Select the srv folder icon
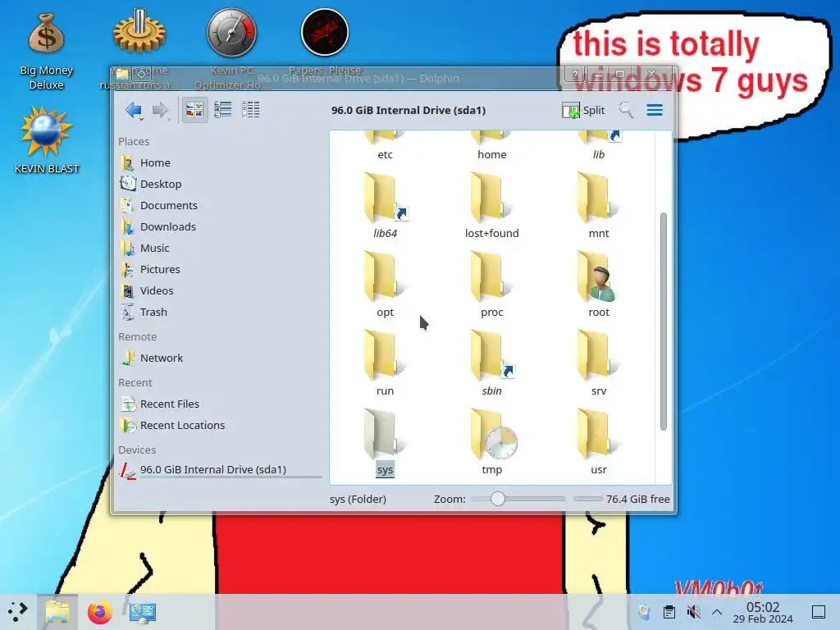The image size is (840, 630). 598,355
